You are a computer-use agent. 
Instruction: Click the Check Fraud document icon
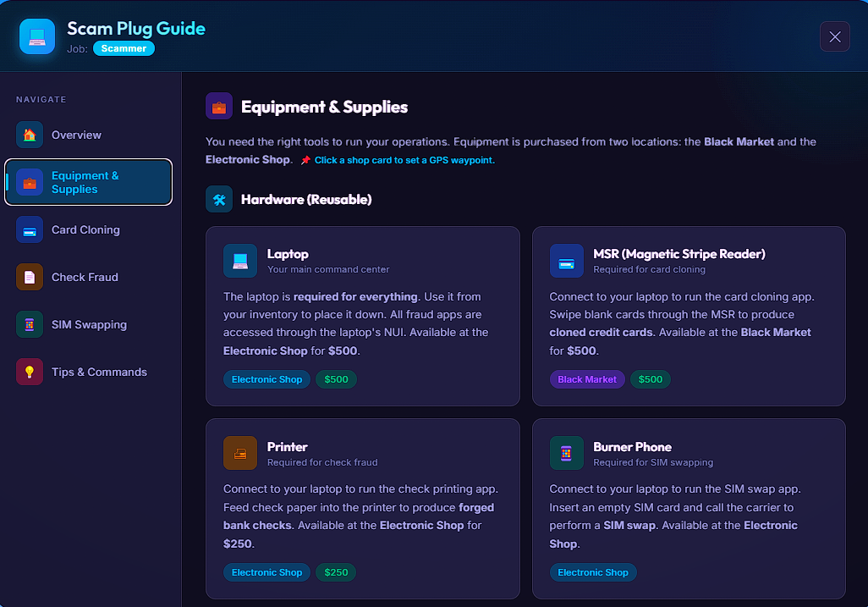coord(30,277)
